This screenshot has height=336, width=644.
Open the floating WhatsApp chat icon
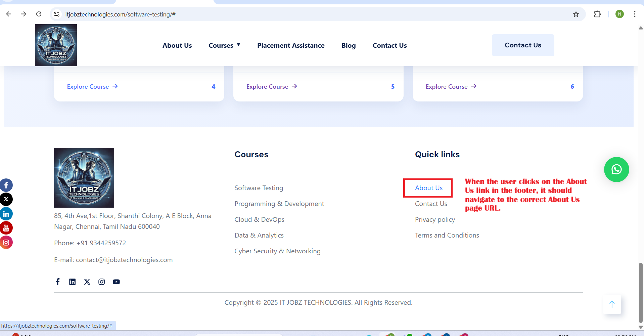pyautogui.click(x=616, y=169)
